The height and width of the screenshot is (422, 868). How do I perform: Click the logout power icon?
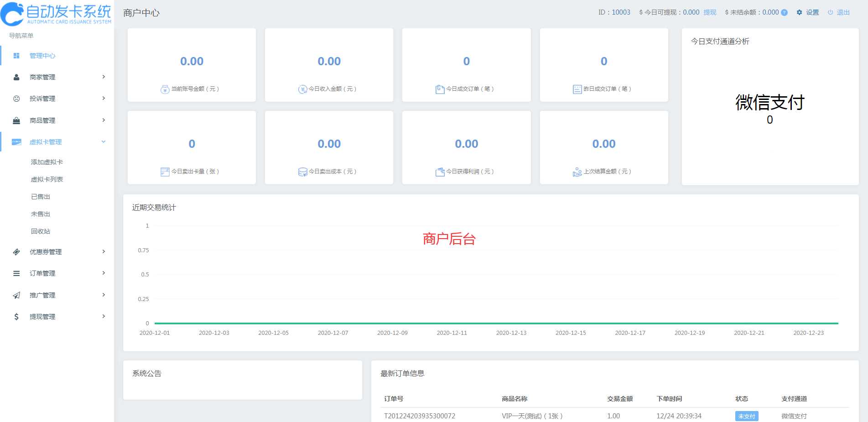click(x=830, y=12)
